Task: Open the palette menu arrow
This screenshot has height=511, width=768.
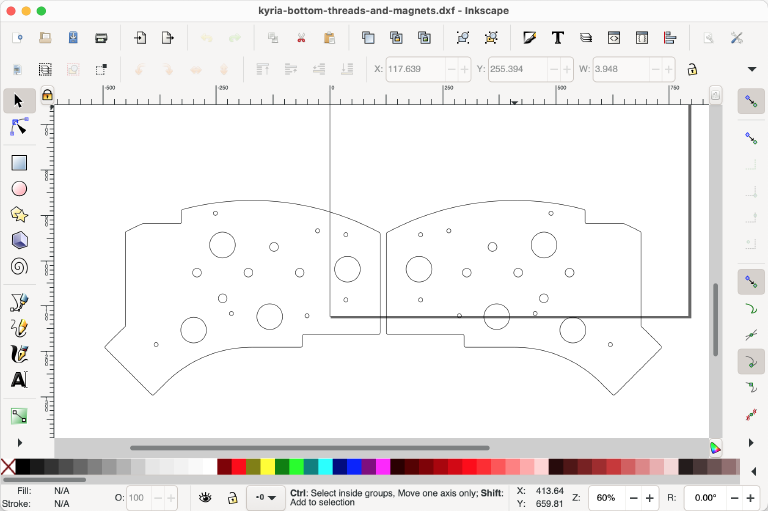Action: pyautogui.click(x=753, y=472)
